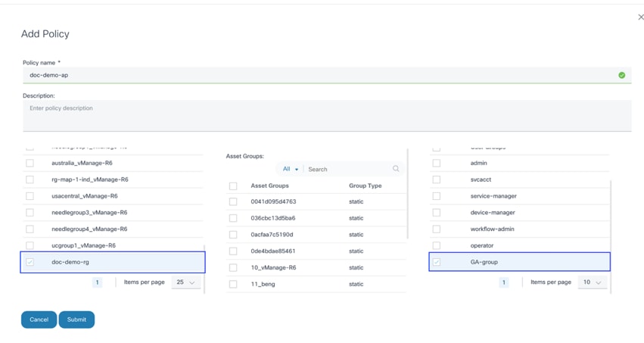Screen dimensions: 644x343
Task: Open items per page 25 dropdown
Action: 185,282
